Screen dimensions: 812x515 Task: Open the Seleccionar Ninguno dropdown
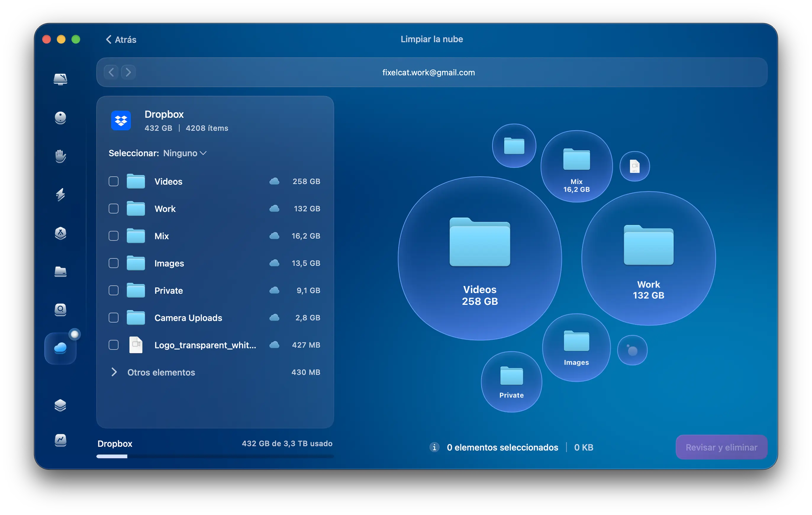click(185, 153)
